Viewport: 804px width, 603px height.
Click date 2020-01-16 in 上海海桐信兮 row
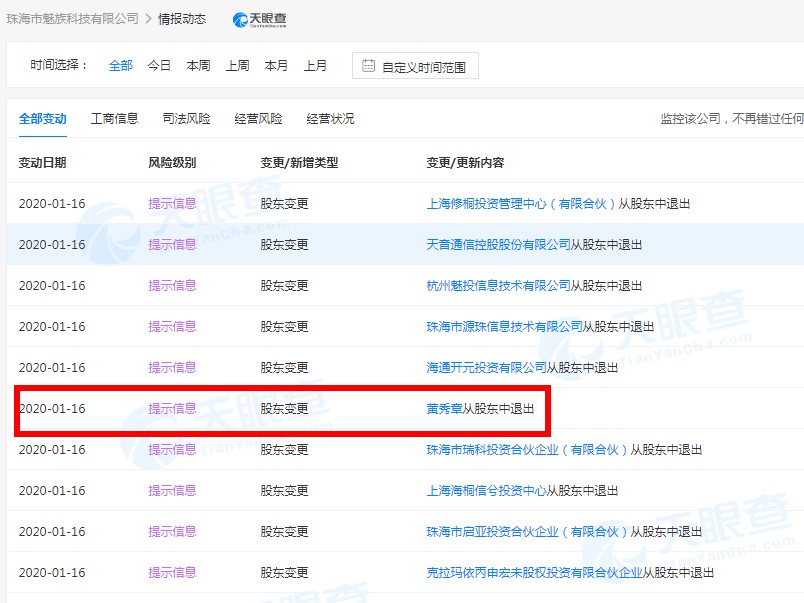click(x=52, y=491)
